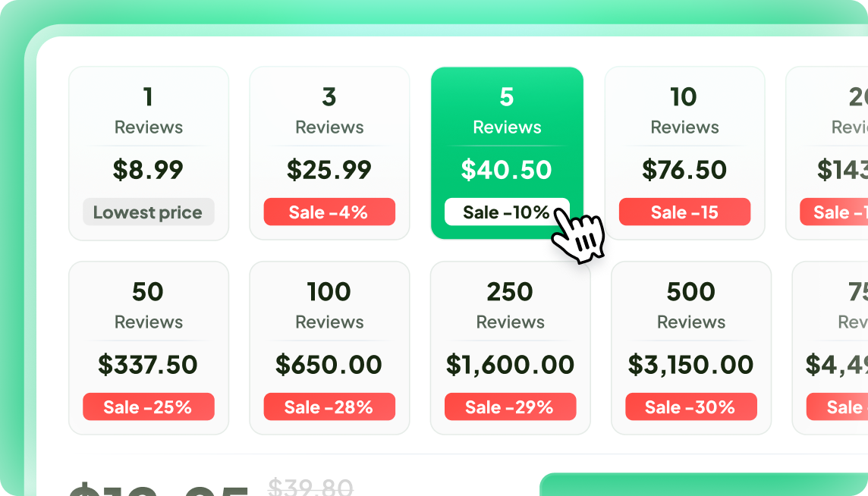Select the partially visible 20 Reviews card
Screen dimensions: 868x496
point(828,153)
